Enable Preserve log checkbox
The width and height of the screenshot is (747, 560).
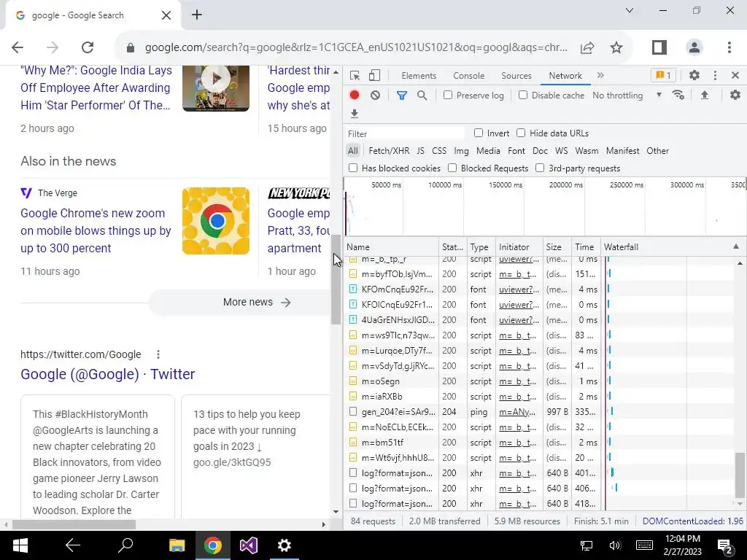click(x=448, y=96)
